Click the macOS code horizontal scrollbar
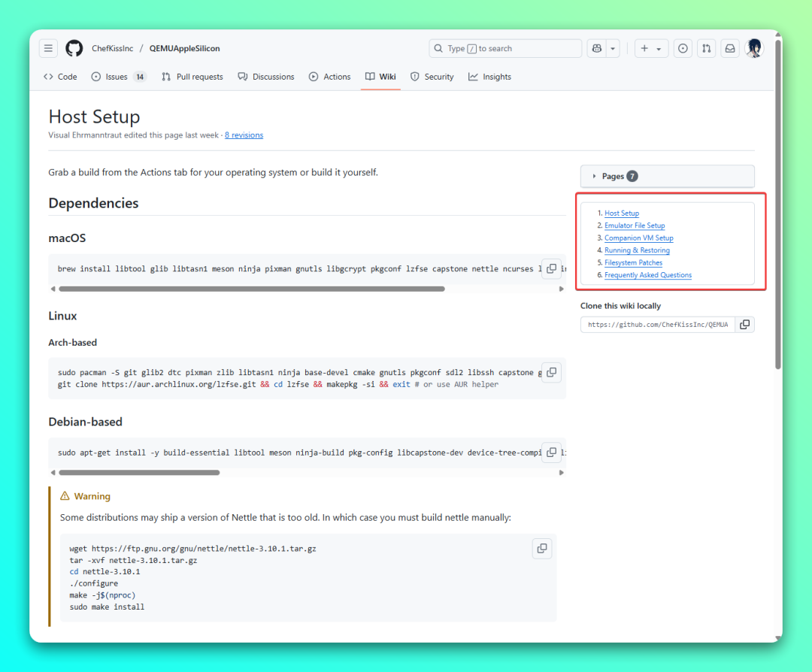Screen dimensions: 812x672 (x=251, y=289)
